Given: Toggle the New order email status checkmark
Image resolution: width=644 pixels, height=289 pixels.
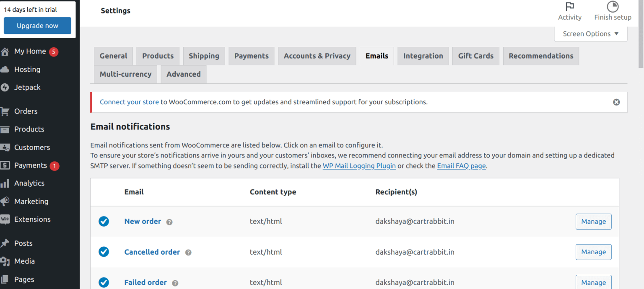Looking at the screenshot, I should click(104, 221).
